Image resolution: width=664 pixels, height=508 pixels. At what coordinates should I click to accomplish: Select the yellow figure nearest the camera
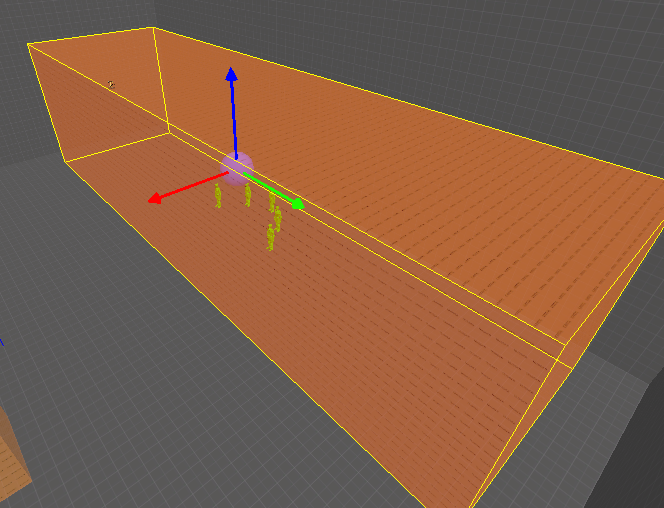pyautogui.click(x=270, y=237)
